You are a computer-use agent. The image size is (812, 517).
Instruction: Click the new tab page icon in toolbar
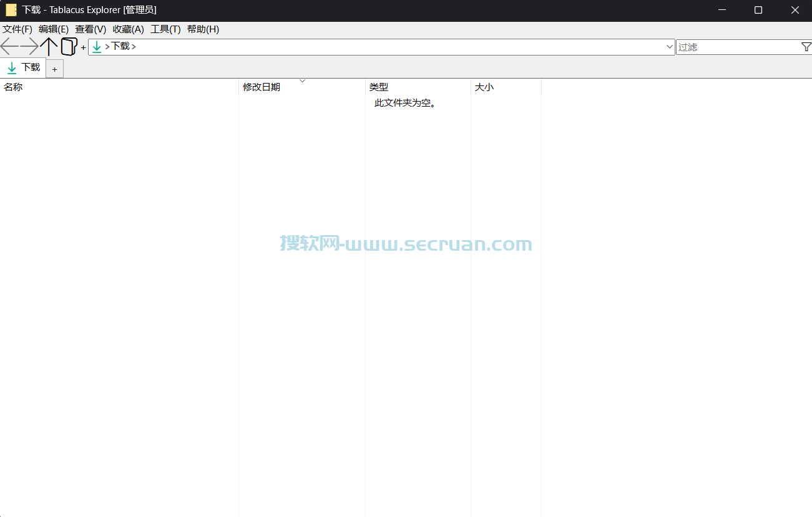point(69,46)
